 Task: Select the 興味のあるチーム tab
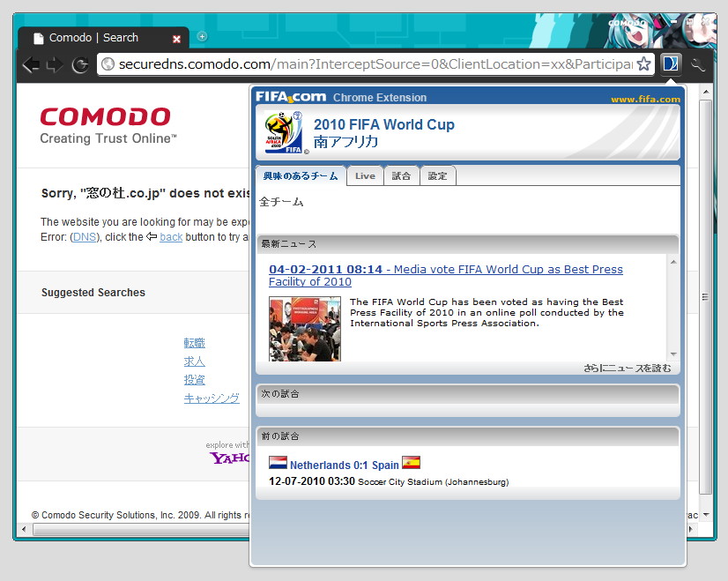coord(301,176)
